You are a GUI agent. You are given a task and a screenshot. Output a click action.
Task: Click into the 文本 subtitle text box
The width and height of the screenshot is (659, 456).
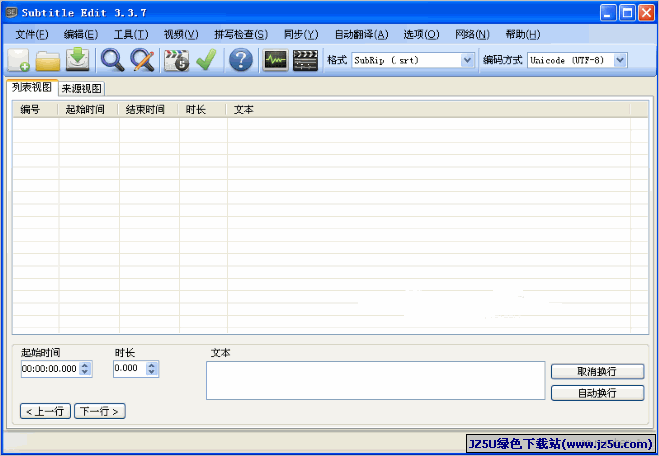[375, 381]
